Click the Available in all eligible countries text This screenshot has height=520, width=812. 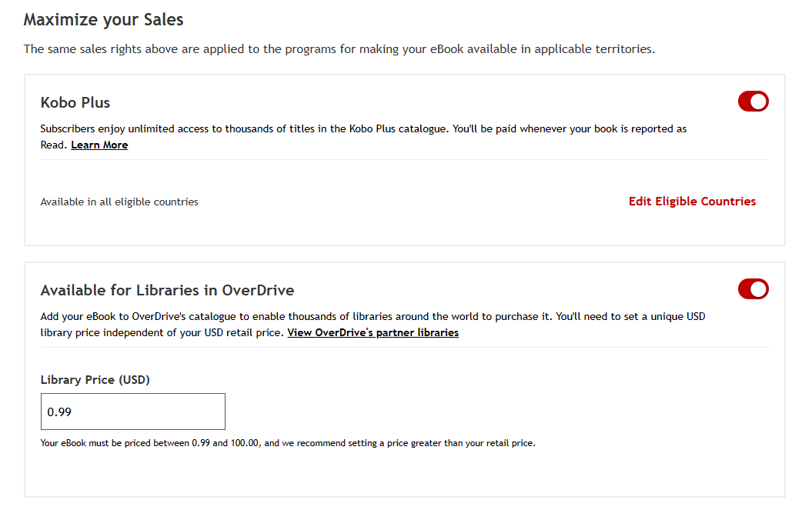click(119, 202)
